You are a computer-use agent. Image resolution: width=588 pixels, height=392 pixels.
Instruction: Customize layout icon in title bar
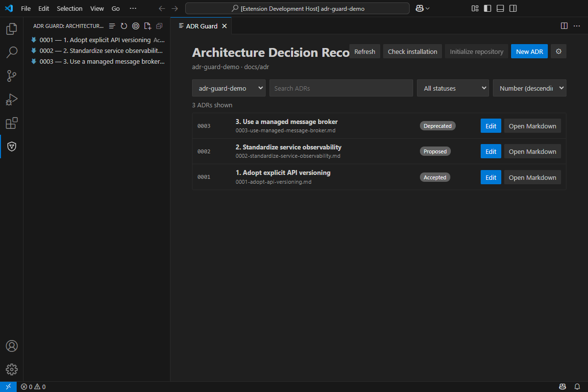click(475, 8)
